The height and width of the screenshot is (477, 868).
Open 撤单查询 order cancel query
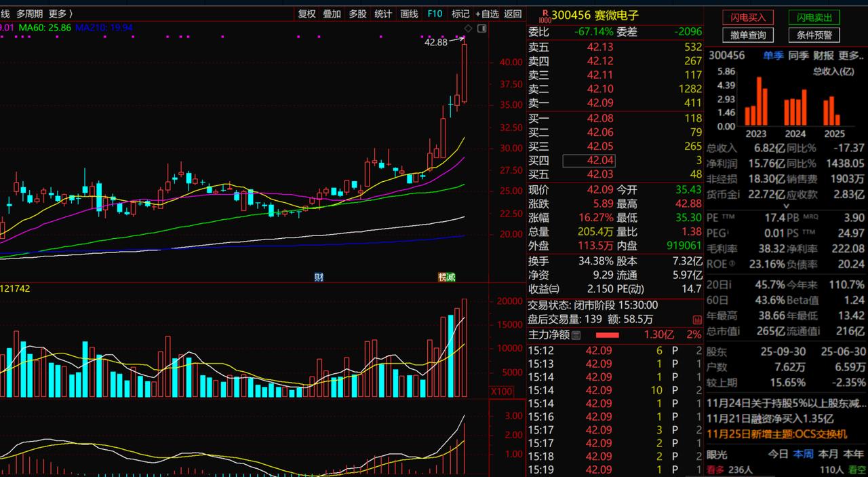748,35
